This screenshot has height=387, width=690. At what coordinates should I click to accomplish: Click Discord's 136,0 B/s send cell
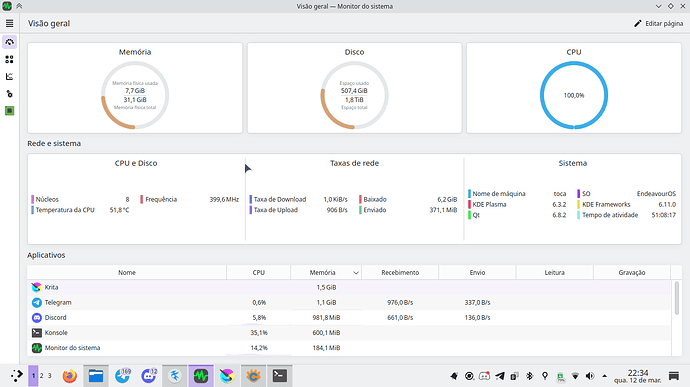[477, 317]
